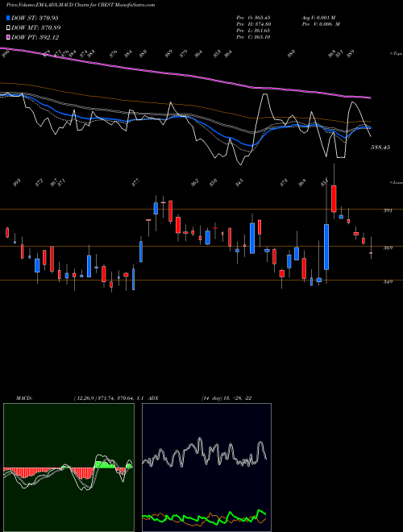The image size is (403, 532).
Task: Click the 349 price level label
Action: coord(388,281)
